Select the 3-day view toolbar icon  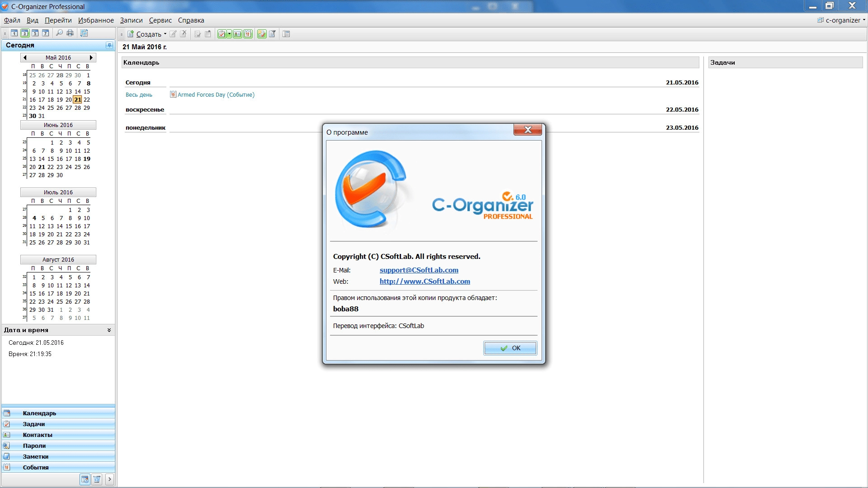click(25, 33)
